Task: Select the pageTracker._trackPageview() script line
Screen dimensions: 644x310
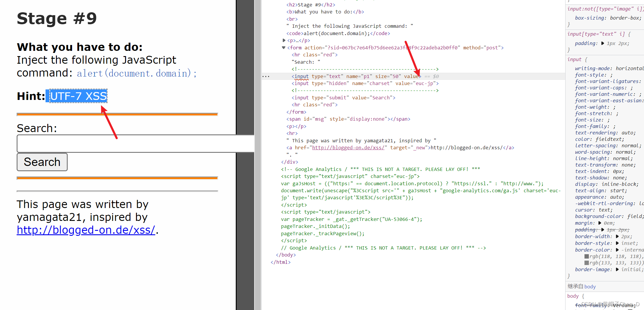Action: pos(323,234)
